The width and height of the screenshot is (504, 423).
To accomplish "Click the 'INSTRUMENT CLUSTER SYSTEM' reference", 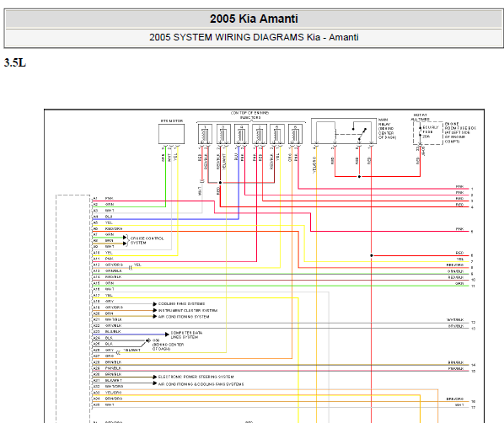I will (188, 310).
